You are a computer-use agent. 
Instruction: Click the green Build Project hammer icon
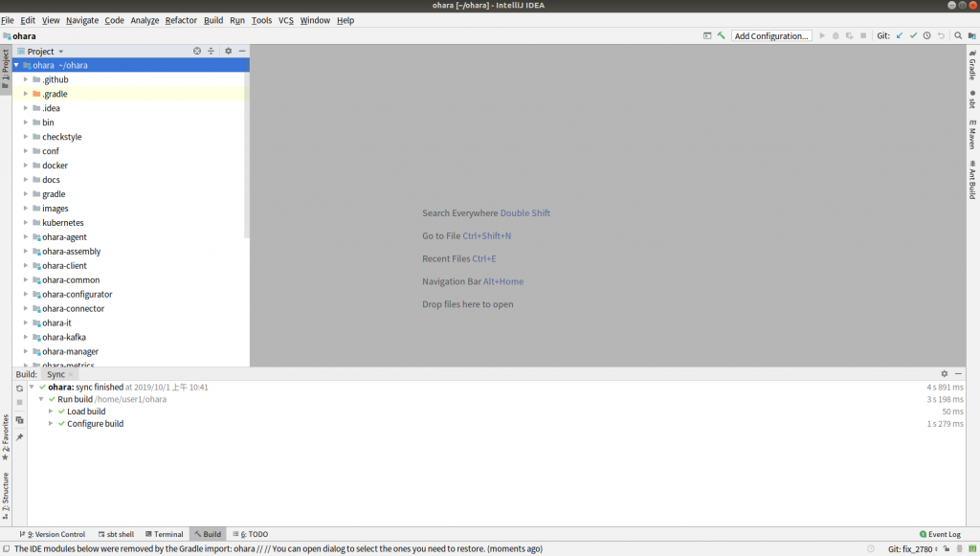(721, 35)
